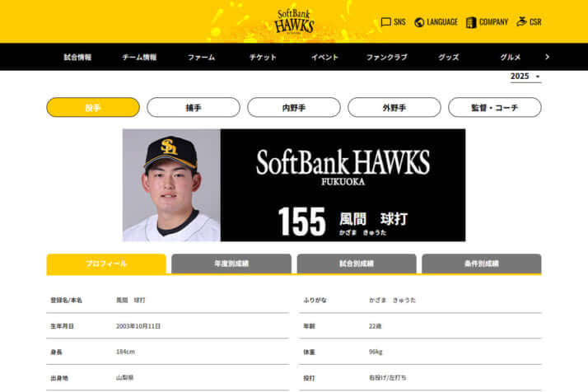Screen dimensions: 588x392
Task: Open the LANGUAGE globe icon
Action: tap(419, 22)
